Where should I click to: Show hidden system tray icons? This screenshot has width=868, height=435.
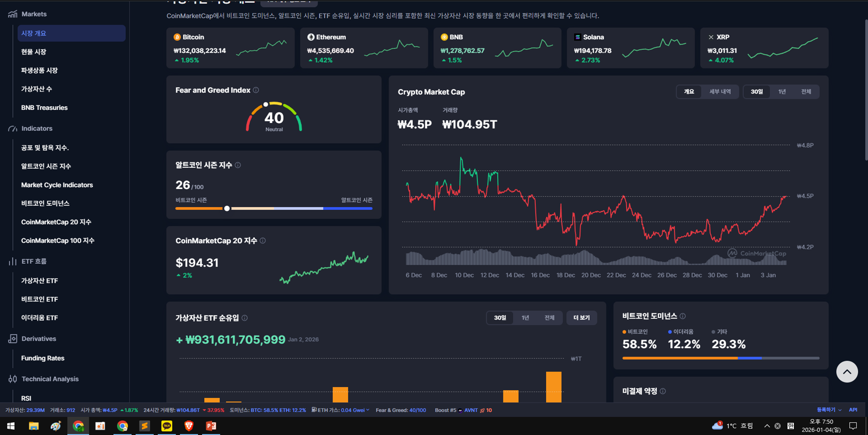coord(767,426)
